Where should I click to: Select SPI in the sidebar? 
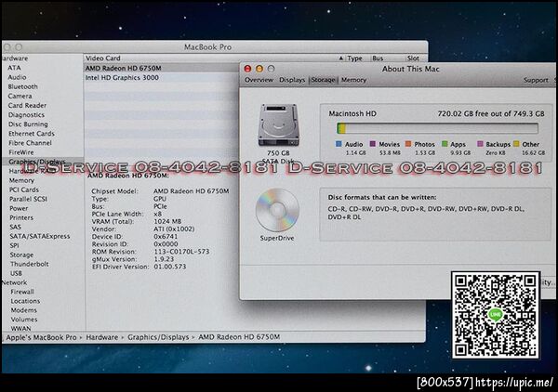coord(15,245)
